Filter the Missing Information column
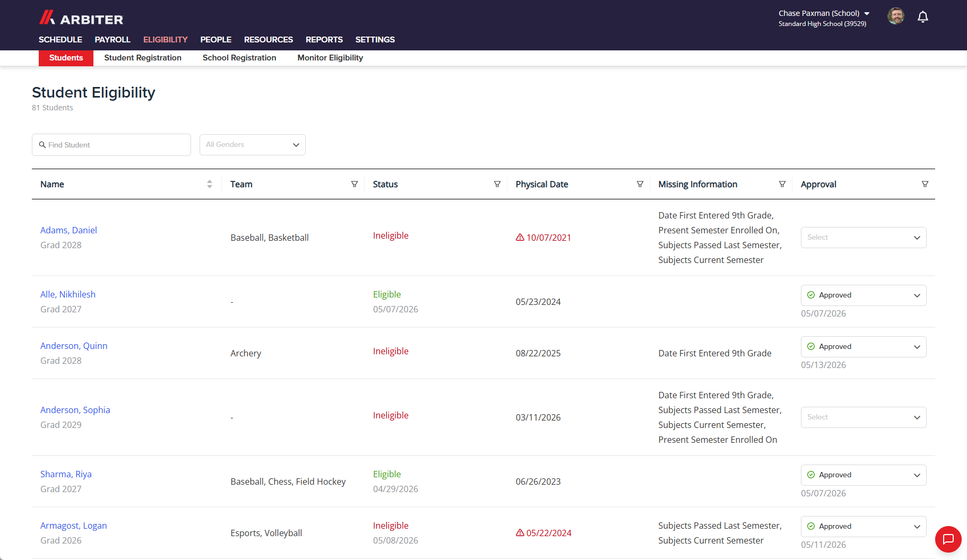This screenshot has width=967, height=560. (x=782, y=184)
